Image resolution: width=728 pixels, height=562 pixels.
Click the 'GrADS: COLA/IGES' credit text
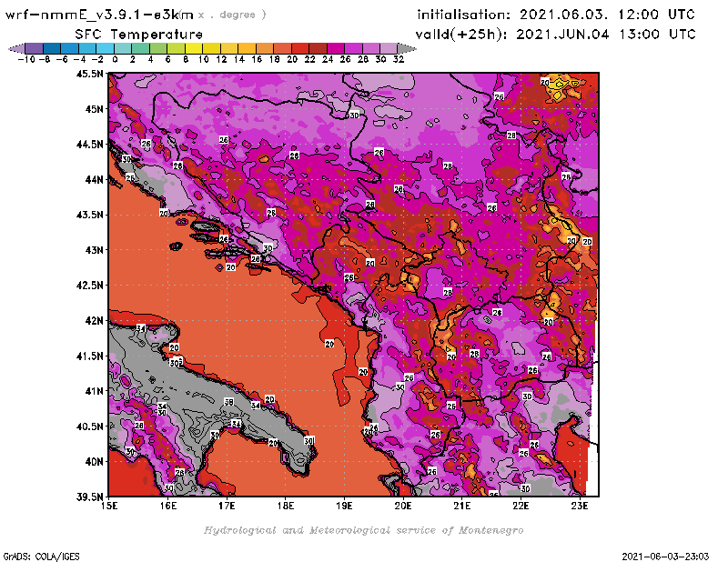pos(41,557)
